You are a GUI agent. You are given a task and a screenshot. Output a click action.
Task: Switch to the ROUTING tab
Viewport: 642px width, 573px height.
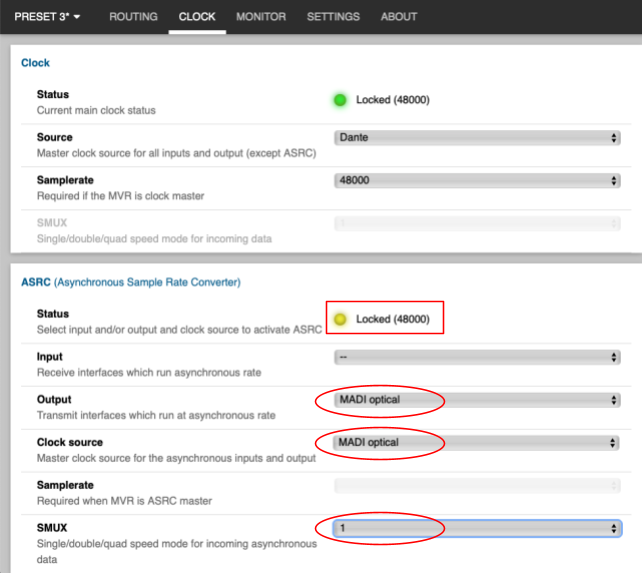pos(133,17)
